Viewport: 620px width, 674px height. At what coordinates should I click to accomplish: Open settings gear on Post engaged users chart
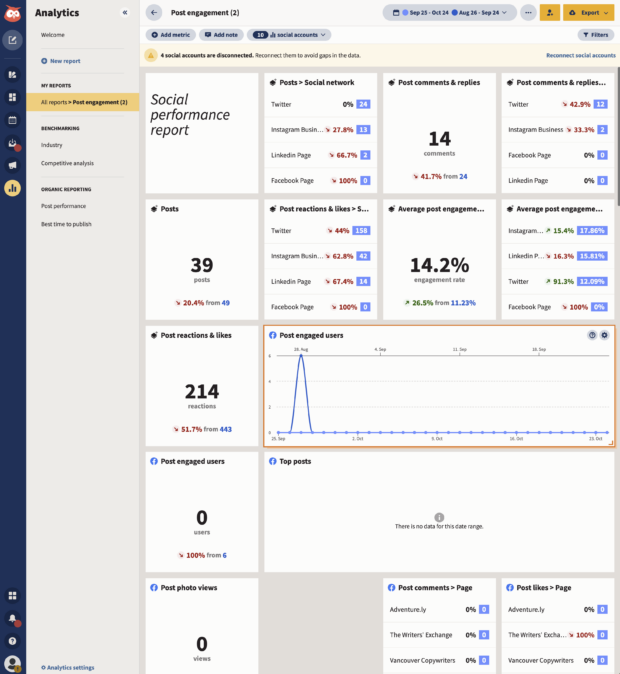[604, 335]
